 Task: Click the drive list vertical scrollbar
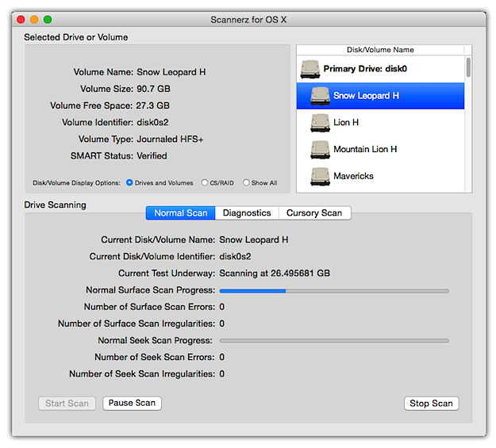[467, 67]
